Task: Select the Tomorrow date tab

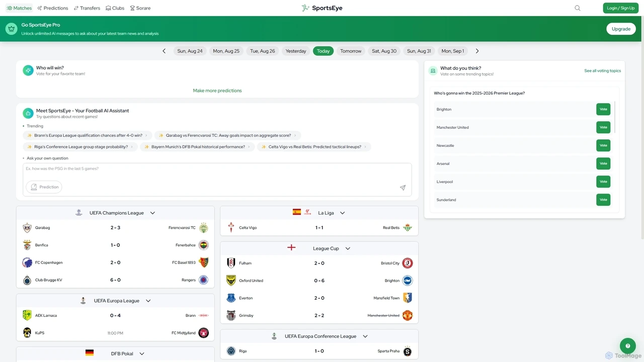Action: click(351, 51)
